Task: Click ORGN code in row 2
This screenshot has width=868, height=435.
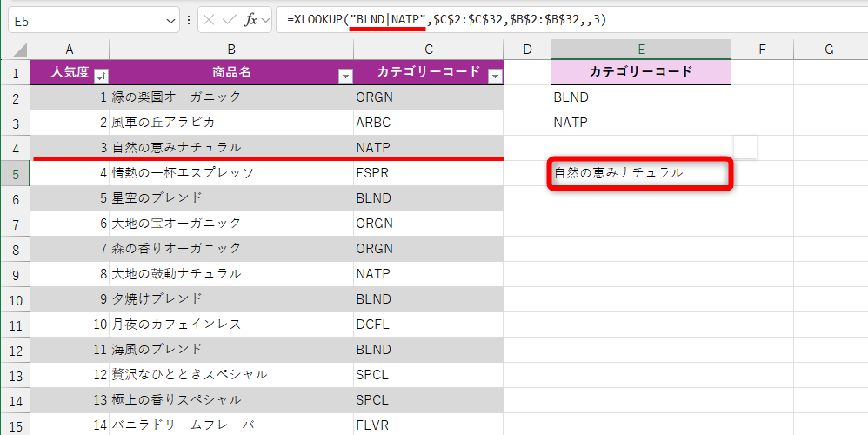Action: point(429,97)
